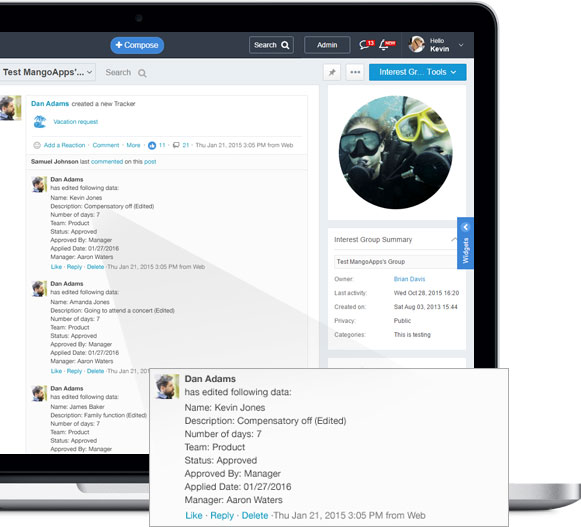Screen dimensions: 581x527
Task: Open the messages icon with 13 badge
Action: [x=366, y=44]
